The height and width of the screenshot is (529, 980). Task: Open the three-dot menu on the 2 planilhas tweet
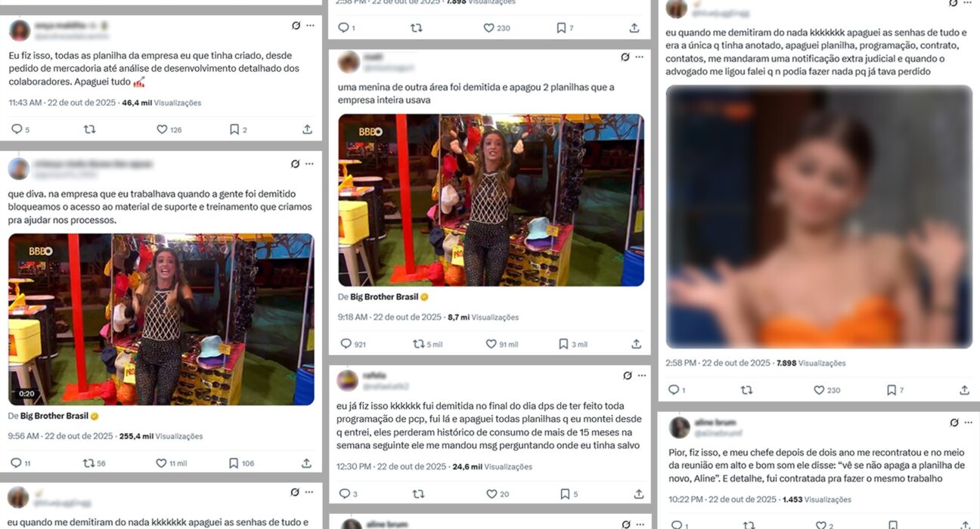pos(640,57)
